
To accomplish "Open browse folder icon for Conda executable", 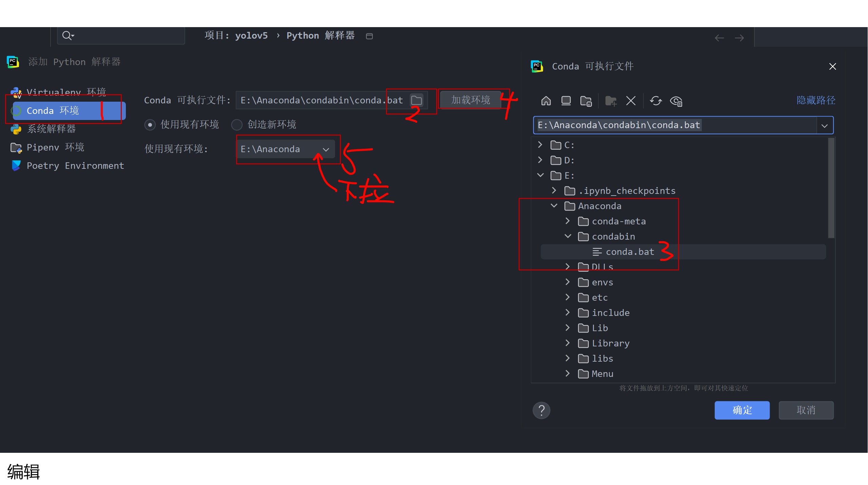I will [x=417, y=100].
